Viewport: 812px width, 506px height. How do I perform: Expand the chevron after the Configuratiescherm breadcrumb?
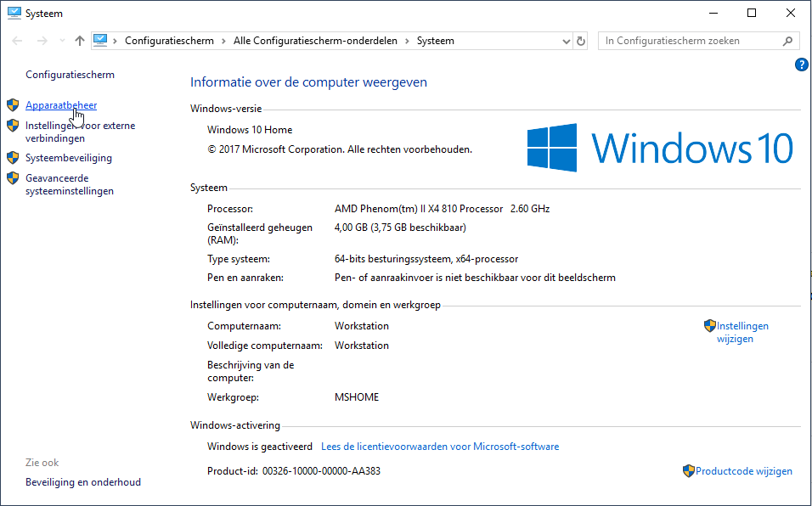click(223, 41)
